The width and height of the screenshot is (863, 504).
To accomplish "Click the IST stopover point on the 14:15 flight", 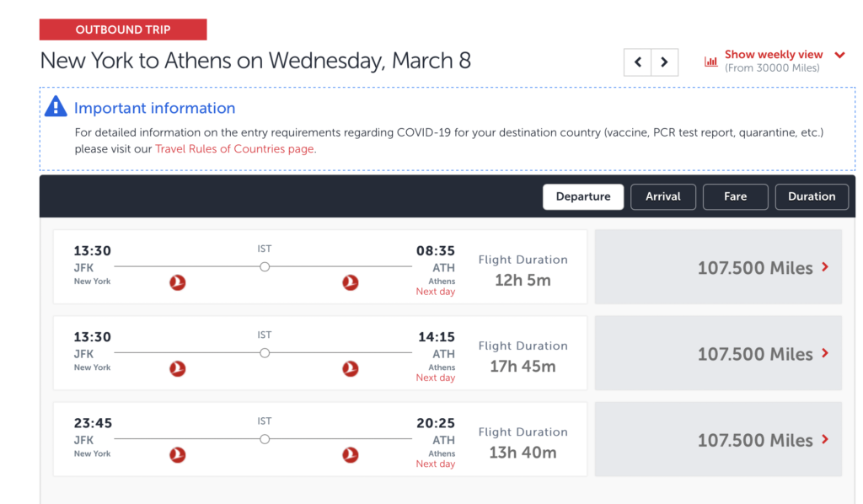I will pos(265,352).
